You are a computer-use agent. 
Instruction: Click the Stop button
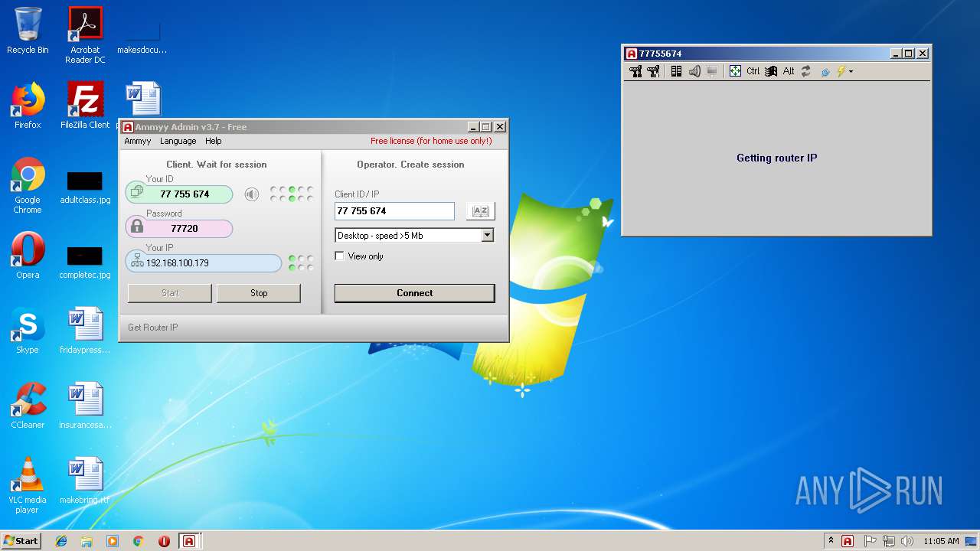point(259,293)
